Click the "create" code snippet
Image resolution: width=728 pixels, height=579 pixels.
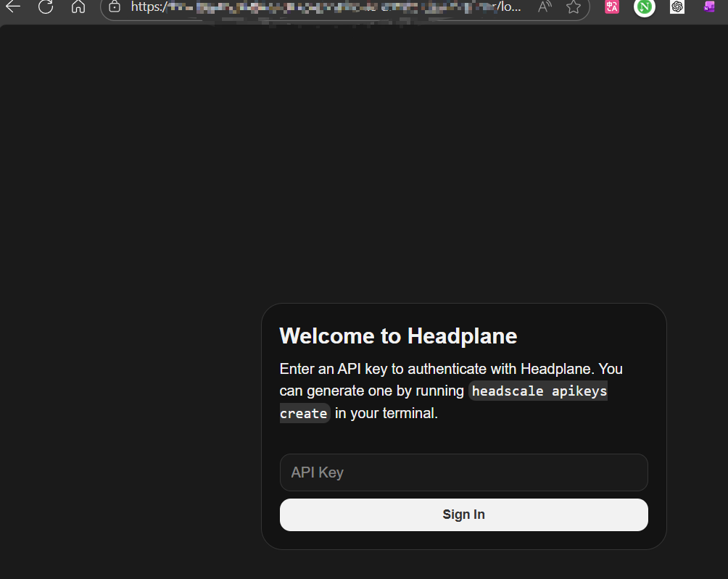click(x=304, y=414)
